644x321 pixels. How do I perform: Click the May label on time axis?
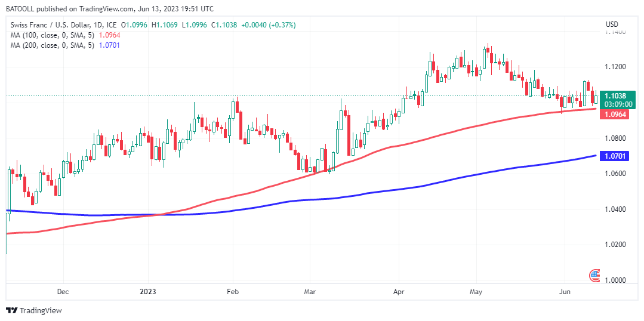click(x=476, y=292)
